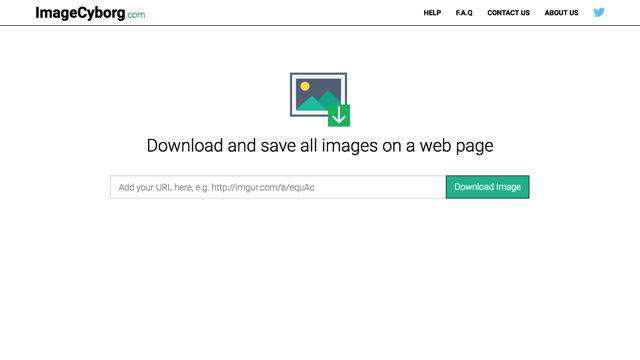Go to ImageCyborg.com logo home link

click(x=90, y=13)
